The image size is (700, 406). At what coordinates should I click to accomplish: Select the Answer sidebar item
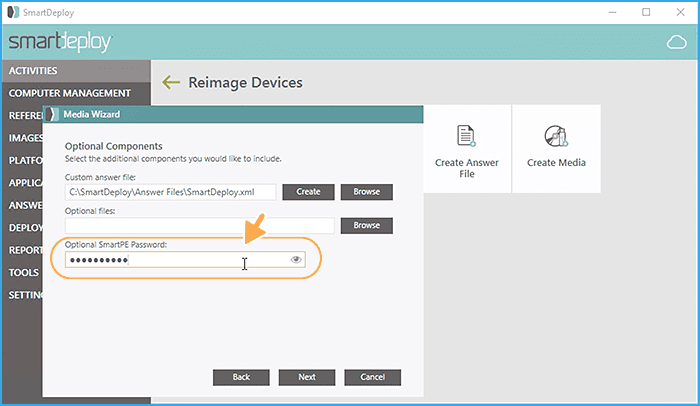[x=25, y=205]
